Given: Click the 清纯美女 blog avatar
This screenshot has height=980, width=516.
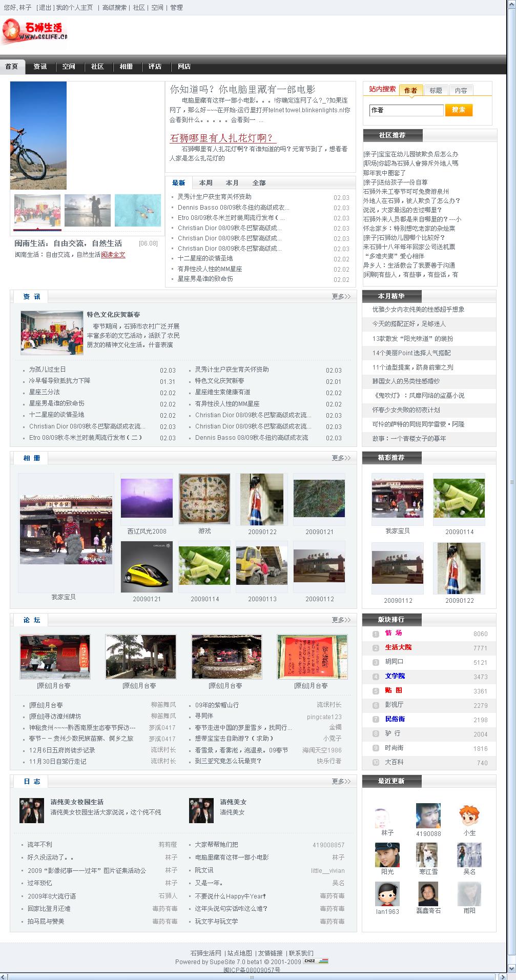Looking at the screenshot, I should tap(201, 810).
